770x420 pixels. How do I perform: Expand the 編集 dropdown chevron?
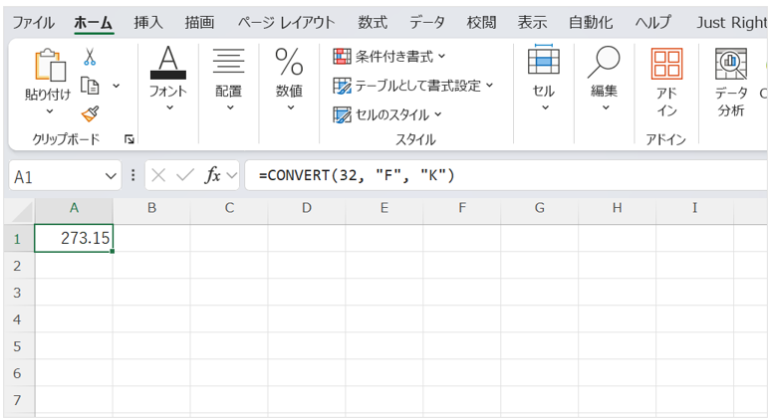click(606, 108)
